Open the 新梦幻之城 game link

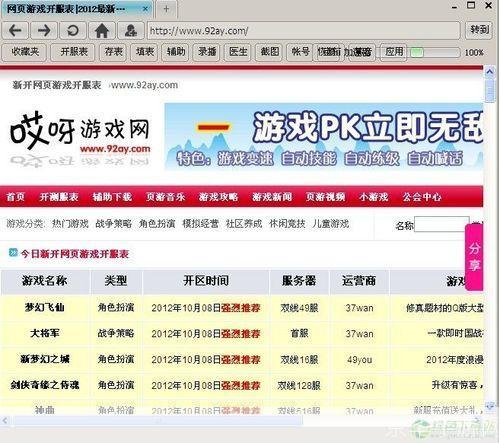click(x=45, y=359)
